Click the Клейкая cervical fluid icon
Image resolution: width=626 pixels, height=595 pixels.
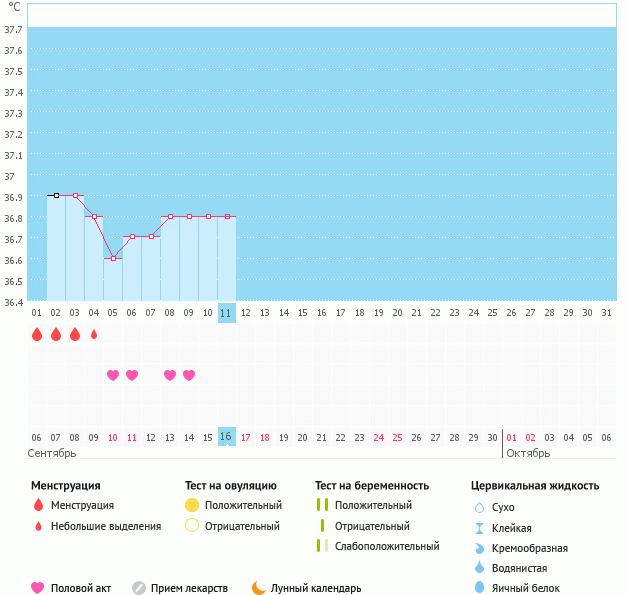point(479,528)
